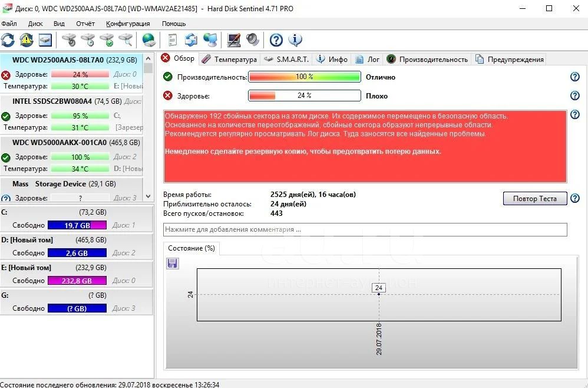Open the Вид menu
The height and width of the screenshot is (388, 588).
(59, 24)
